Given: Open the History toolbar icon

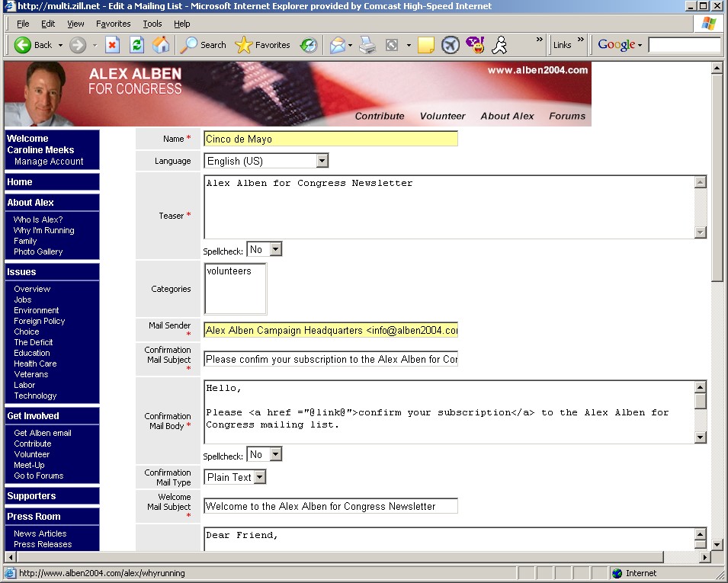Looking at the screenshot, I should tap(308, 45).
